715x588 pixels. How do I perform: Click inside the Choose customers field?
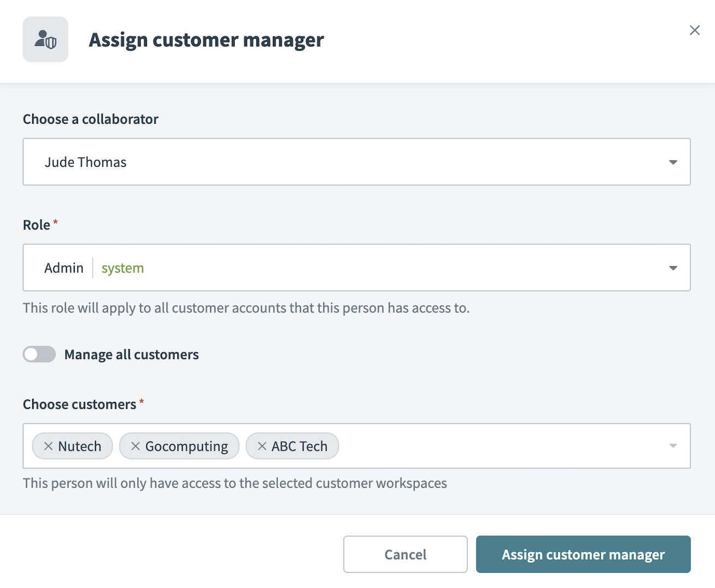(464, 446)
